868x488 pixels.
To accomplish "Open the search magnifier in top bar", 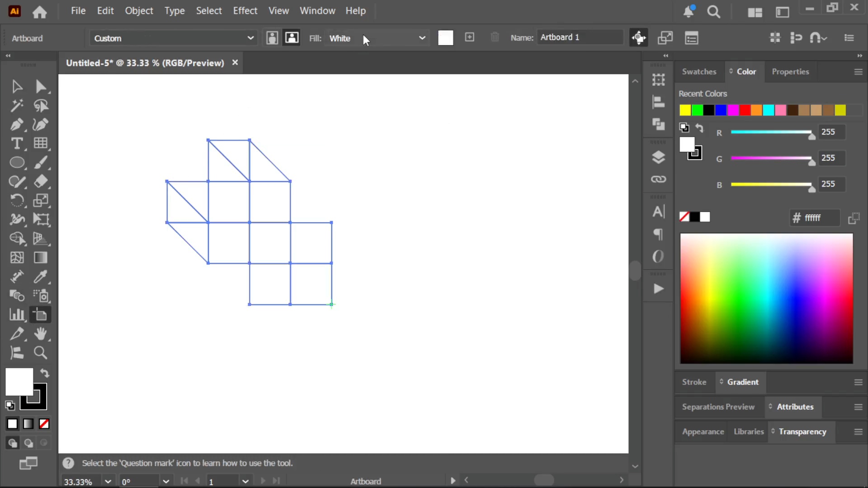I will tap(714, 12).
